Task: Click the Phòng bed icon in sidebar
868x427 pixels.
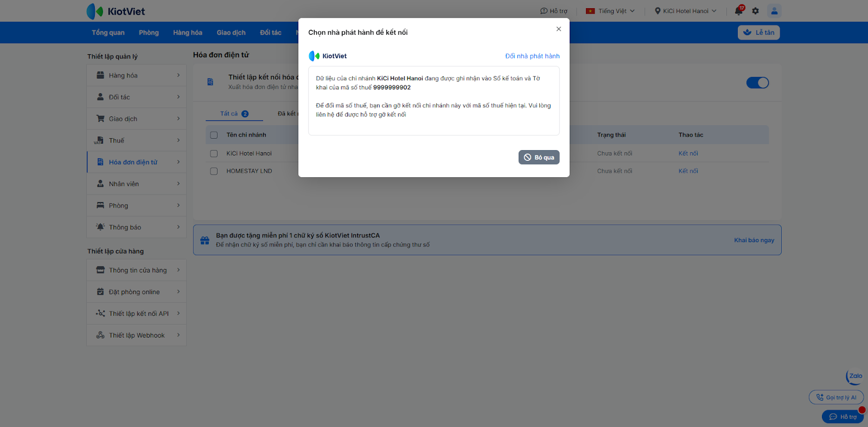Action: [100, 205]
